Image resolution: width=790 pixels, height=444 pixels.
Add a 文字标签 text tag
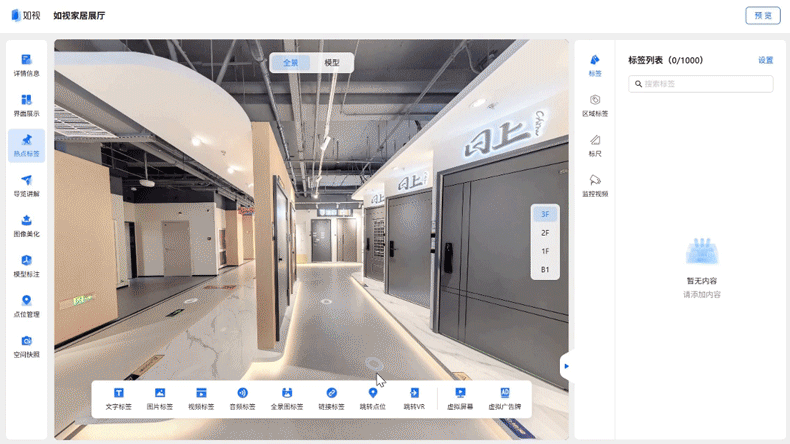coord(118,398)
